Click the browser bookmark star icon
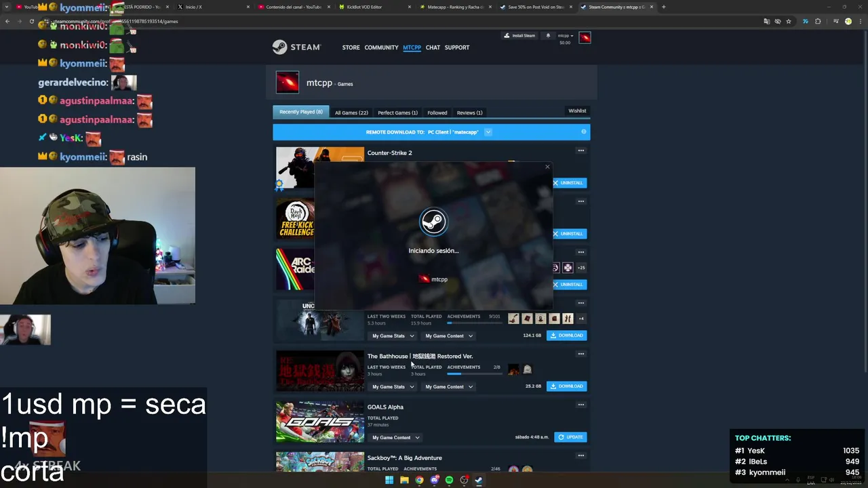 788,21
